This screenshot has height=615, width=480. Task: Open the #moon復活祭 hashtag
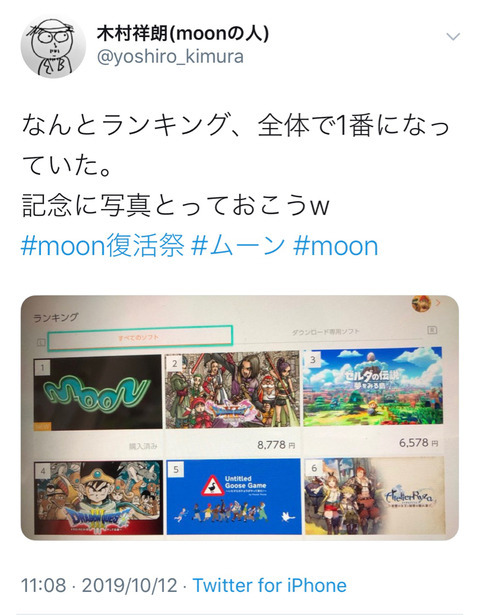103,246
